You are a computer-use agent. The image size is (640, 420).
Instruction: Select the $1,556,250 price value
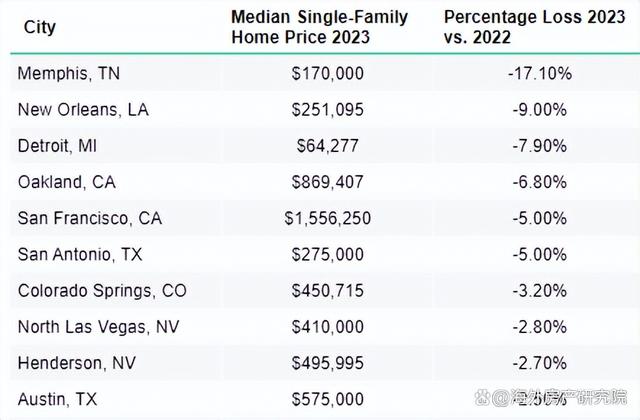pyautogui.click(x=328, y=218)
